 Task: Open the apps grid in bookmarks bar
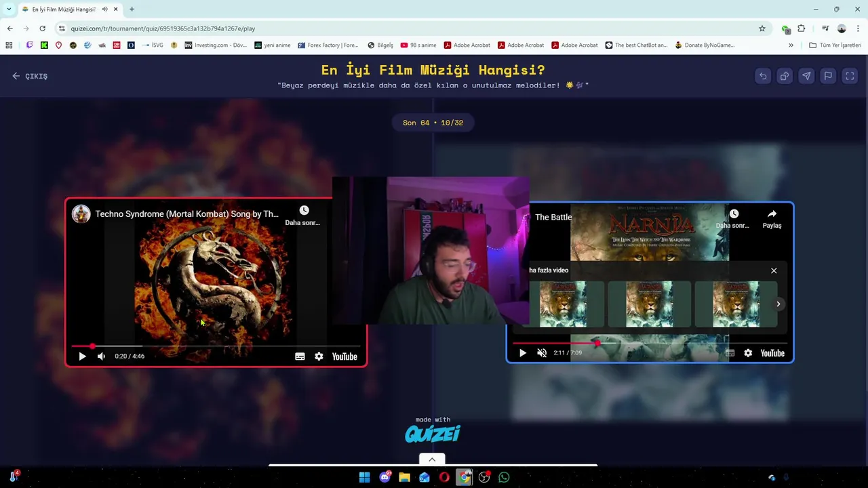9,45
